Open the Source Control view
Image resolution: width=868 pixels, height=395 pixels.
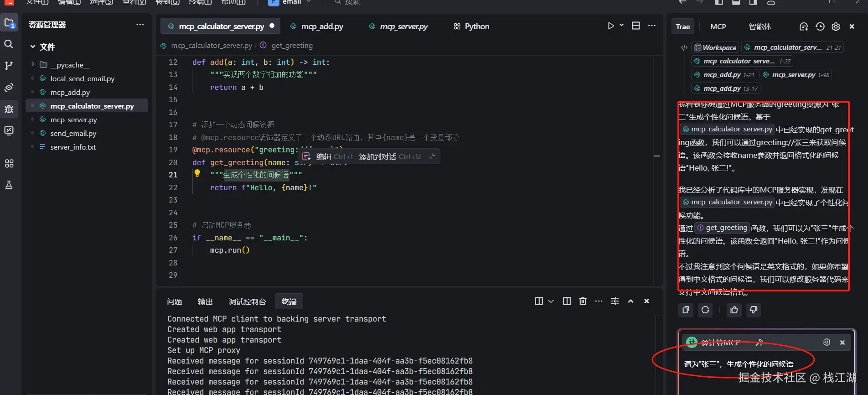[x=9, y=66]
